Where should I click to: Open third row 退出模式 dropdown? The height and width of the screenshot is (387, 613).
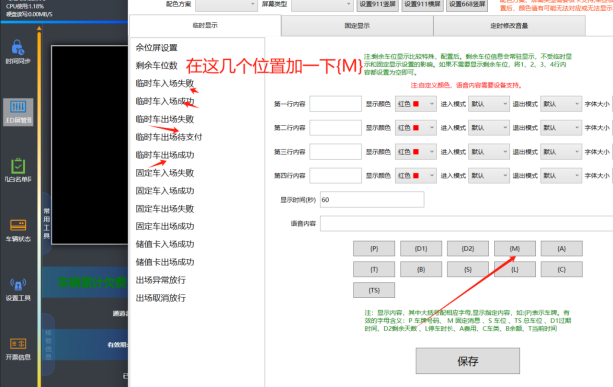pyautogui.click(x=561, y=152)
